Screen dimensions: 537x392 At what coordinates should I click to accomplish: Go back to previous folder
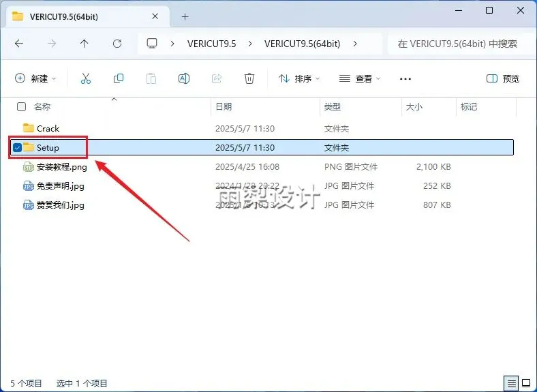19,44
